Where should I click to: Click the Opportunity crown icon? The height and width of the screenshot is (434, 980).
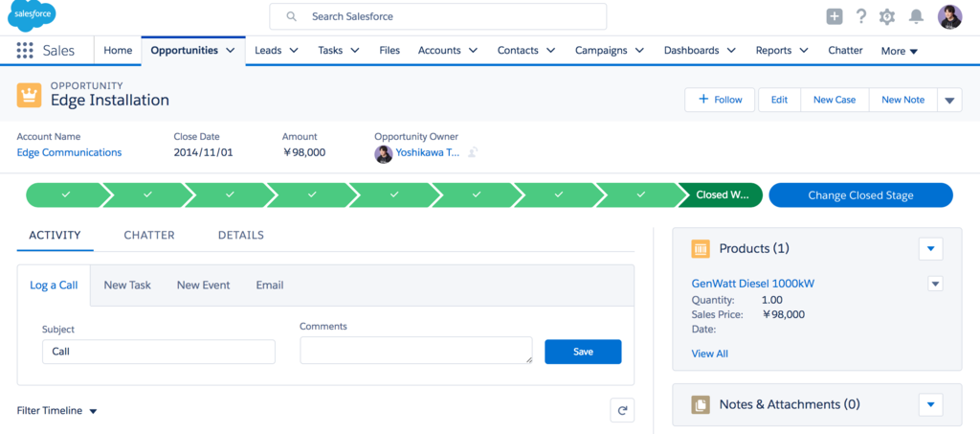pyautogui.click(x=30, y=95)
